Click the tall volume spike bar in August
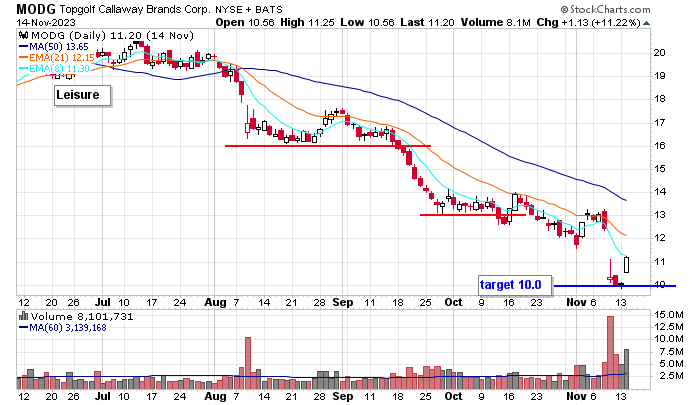Screen dimensions: 700x405 pyautogui.click(x=248, y=363)
